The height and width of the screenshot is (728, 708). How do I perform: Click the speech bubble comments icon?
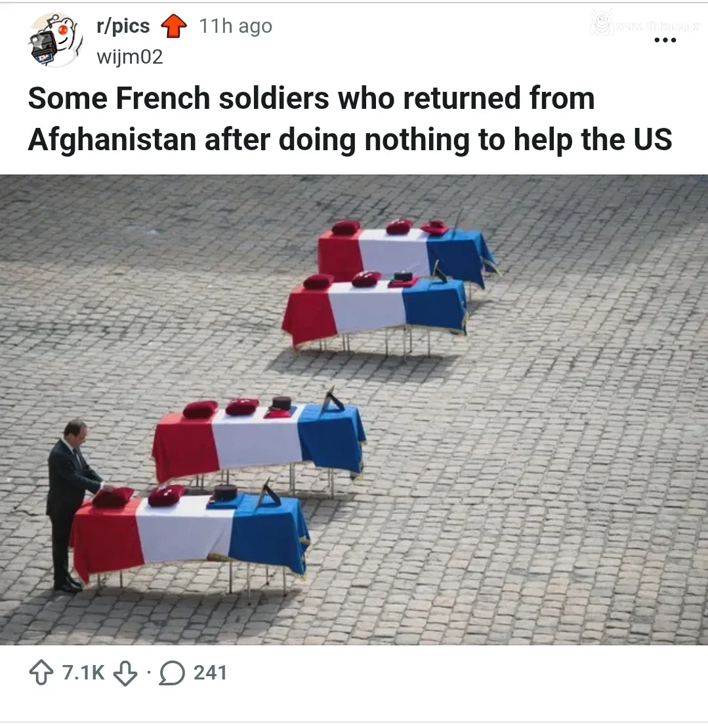pyautogui.click(x=172, y=673)
